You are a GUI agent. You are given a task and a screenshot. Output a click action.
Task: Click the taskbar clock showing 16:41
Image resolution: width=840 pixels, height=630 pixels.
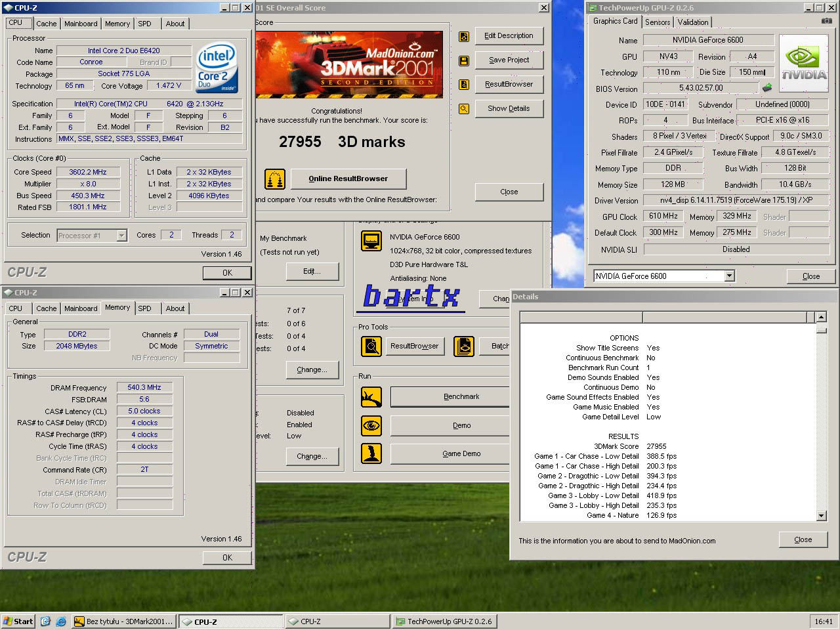point(824,621)
